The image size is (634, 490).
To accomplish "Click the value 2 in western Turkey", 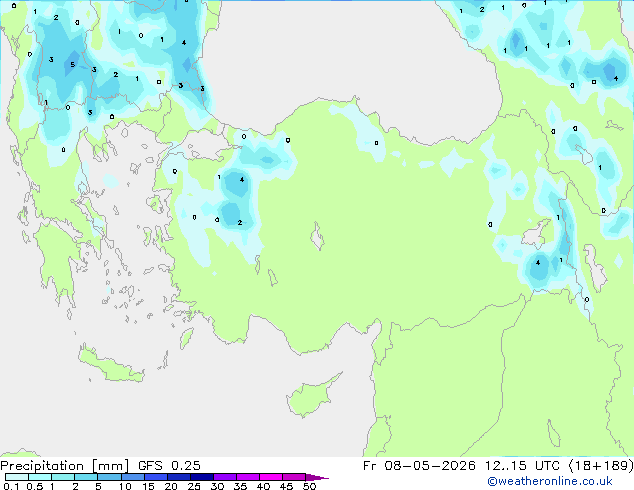I will [x=240, y=222].
